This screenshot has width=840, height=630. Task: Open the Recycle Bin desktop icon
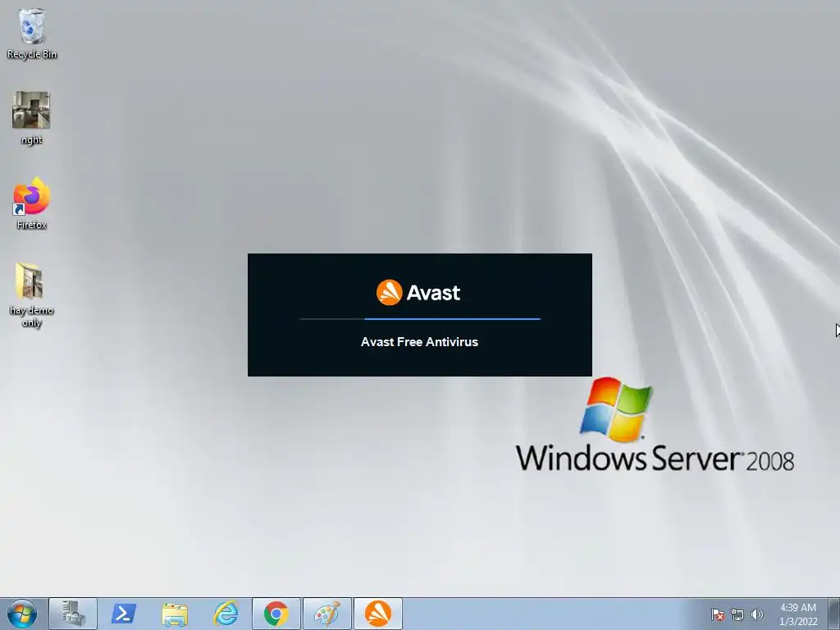(x=32, y=33)
